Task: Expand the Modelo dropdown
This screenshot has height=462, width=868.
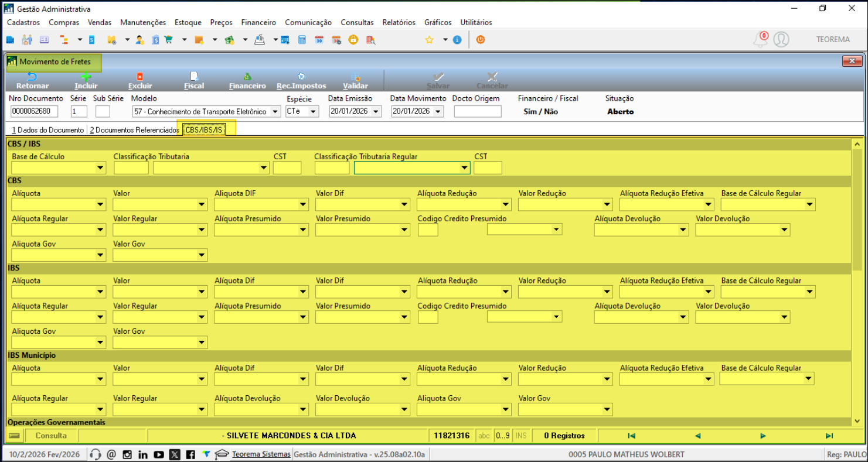Action: 276,112
